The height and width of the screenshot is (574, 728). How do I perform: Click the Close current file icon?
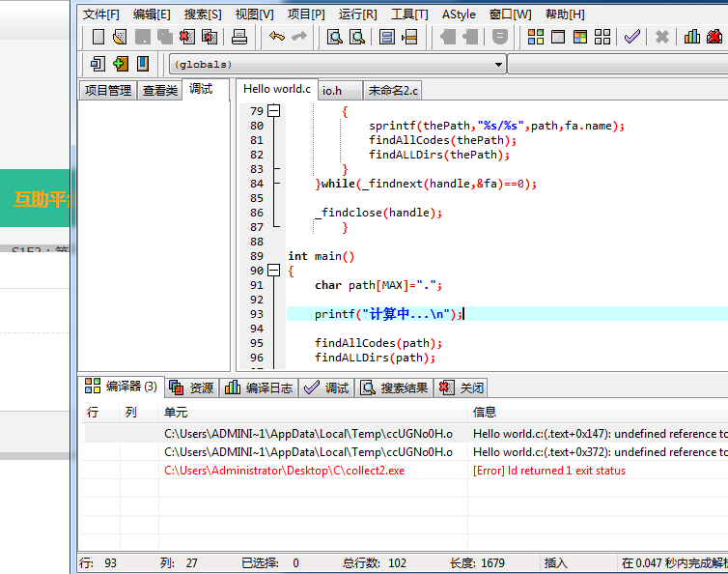187,37
